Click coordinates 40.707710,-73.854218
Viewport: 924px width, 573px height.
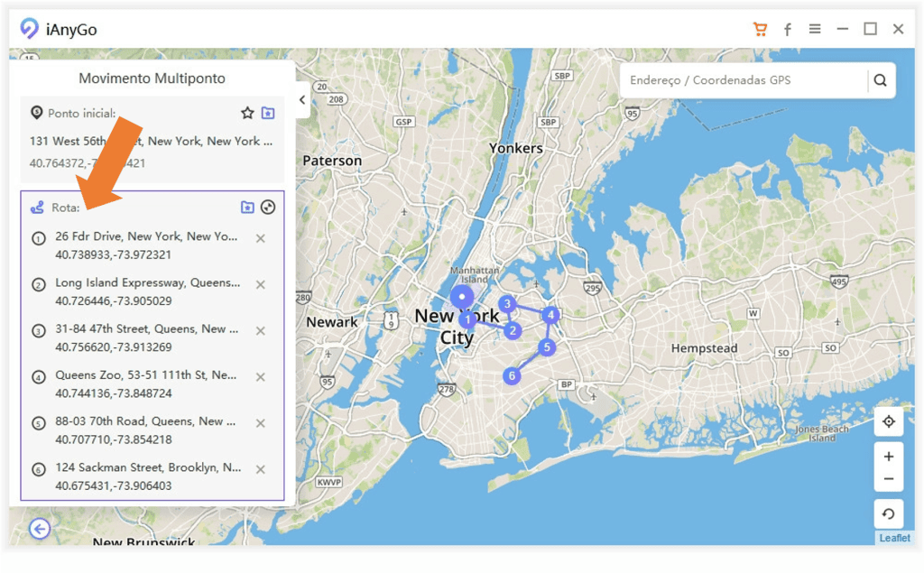pos(113,439)
